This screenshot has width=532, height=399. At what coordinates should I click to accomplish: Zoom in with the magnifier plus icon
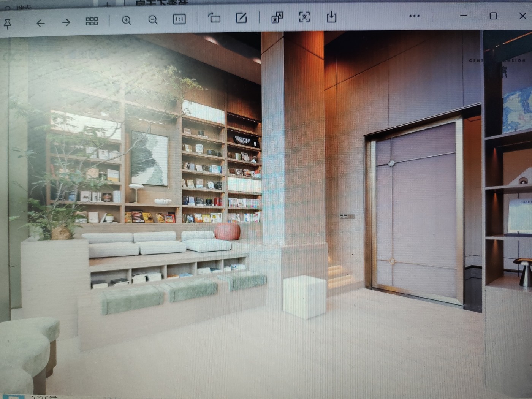[127, 20]
